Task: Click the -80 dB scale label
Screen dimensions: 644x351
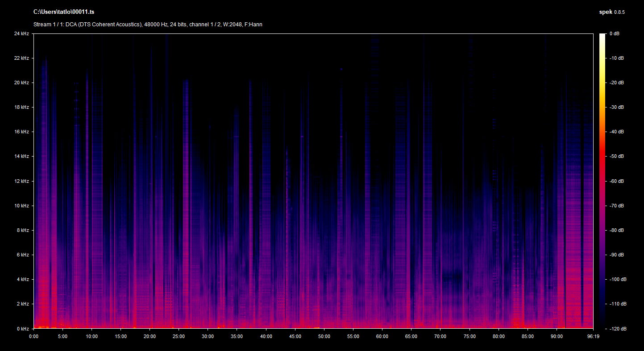Action: coord(616,230)
